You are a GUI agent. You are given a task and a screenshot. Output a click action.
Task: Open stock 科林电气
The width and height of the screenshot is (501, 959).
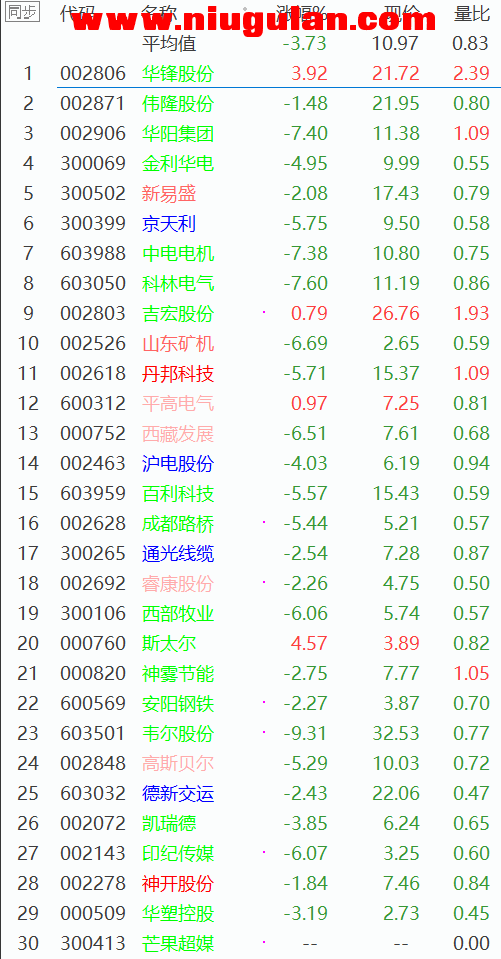[178, 283]
